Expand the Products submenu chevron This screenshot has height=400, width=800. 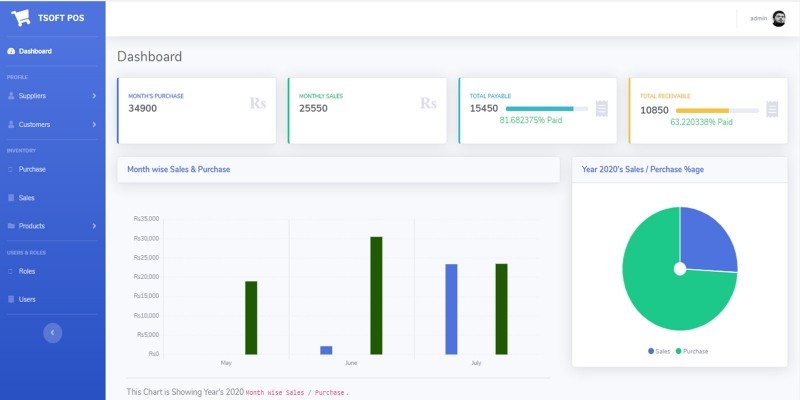click(x=94, y=226)
